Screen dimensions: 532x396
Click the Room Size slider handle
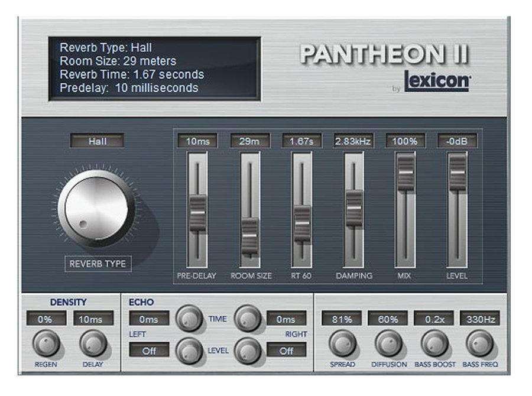coord(249,235)
